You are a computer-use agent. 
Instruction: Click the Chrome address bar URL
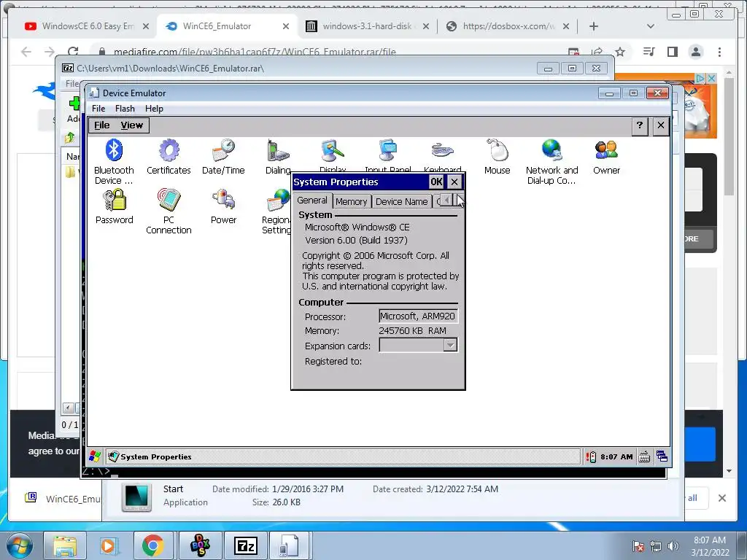(x=255, y=52)
